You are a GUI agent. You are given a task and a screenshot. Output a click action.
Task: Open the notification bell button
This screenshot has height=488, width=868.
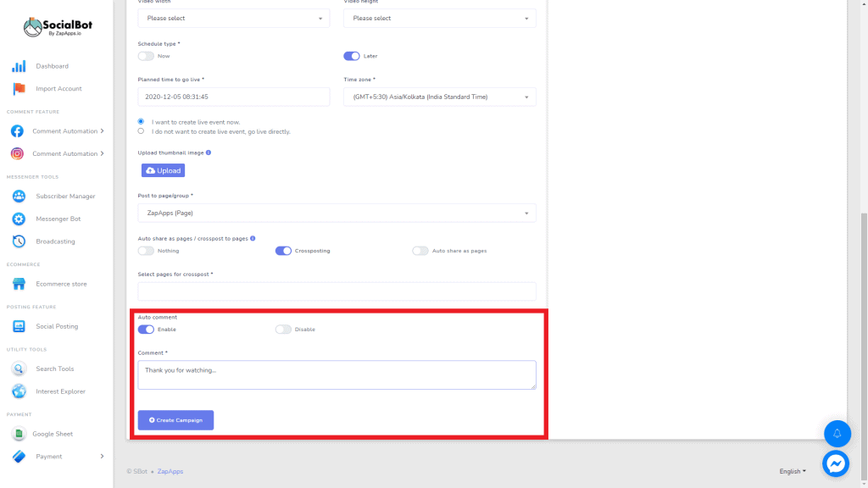[837, 434]
